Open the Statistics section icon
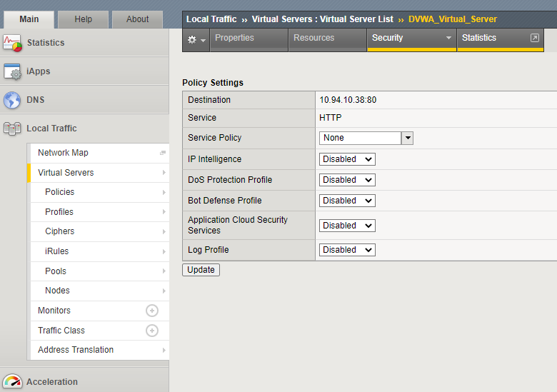 [12, 43]
